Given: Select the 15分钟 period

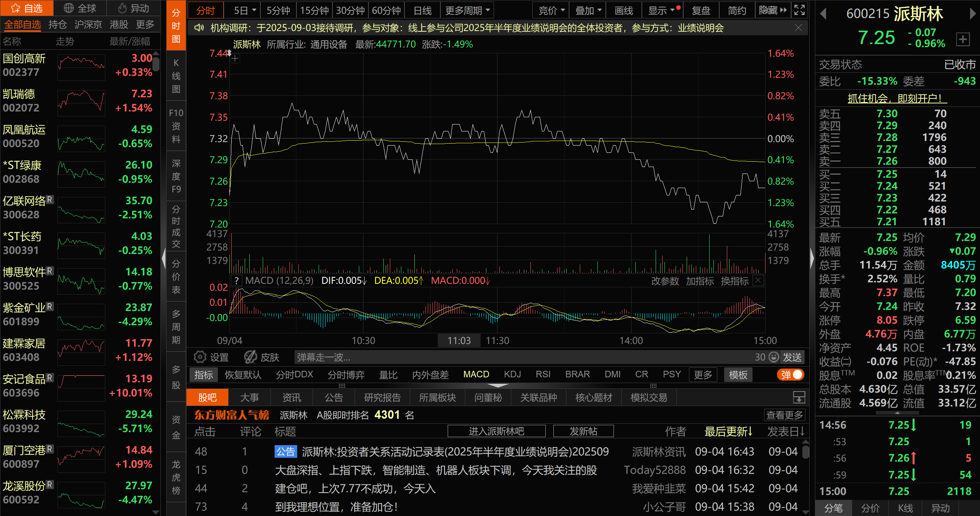Looking at the screenshot, I should coord(314,10).
